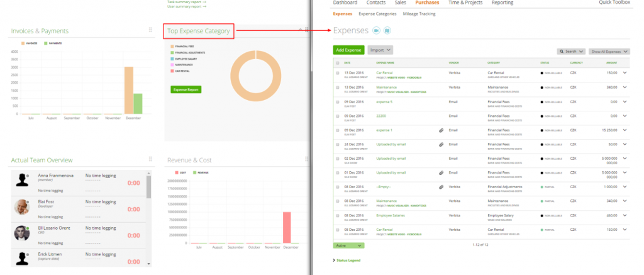The image size is (644, 275).
Task: Tick checkbox for 13 Dec 2016 Car Rental row
Action: [x=338, y=73]
